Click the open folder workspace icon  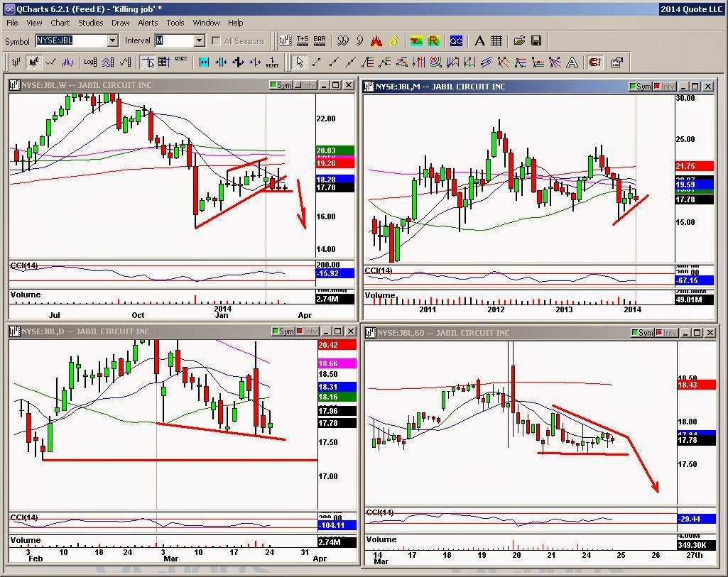click(x=519, y=41)
